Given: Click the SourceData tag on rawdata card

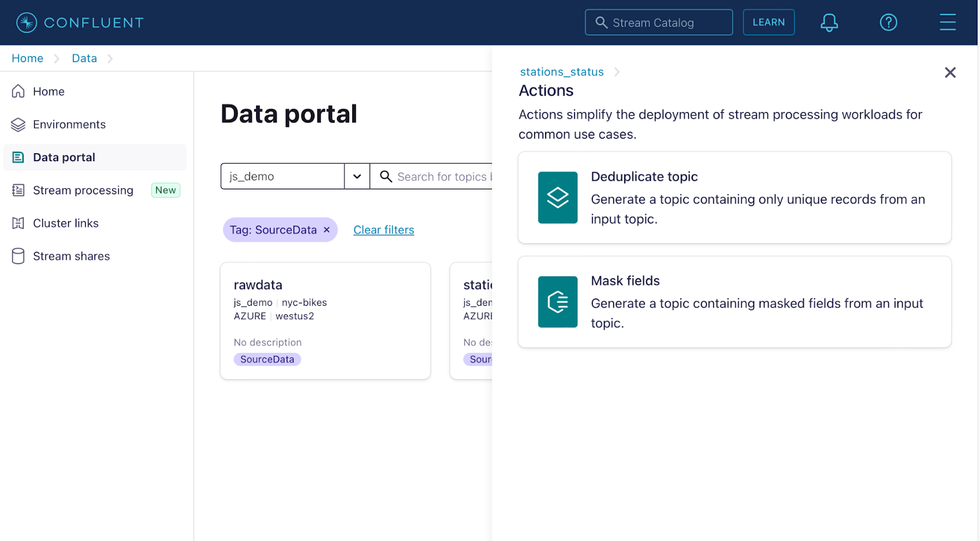Looking at the screenshot, I should coord(267,360).
